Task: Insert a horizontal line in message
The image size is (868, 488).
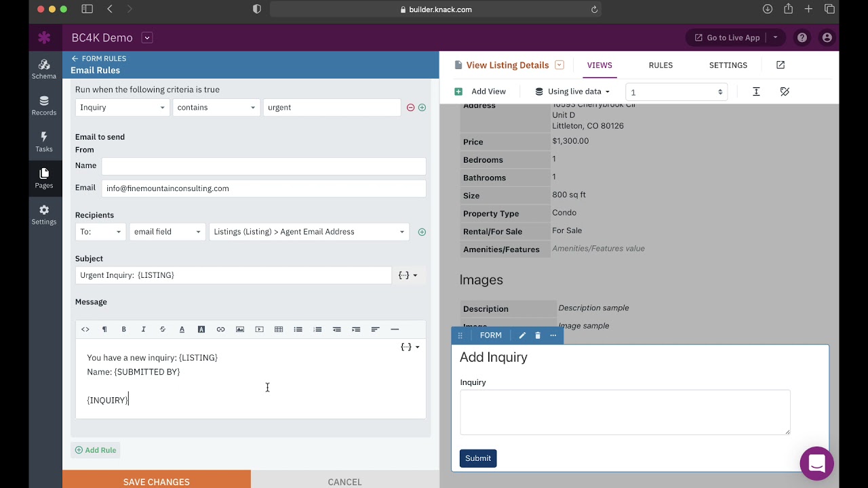Action: [x=395, y=329]
